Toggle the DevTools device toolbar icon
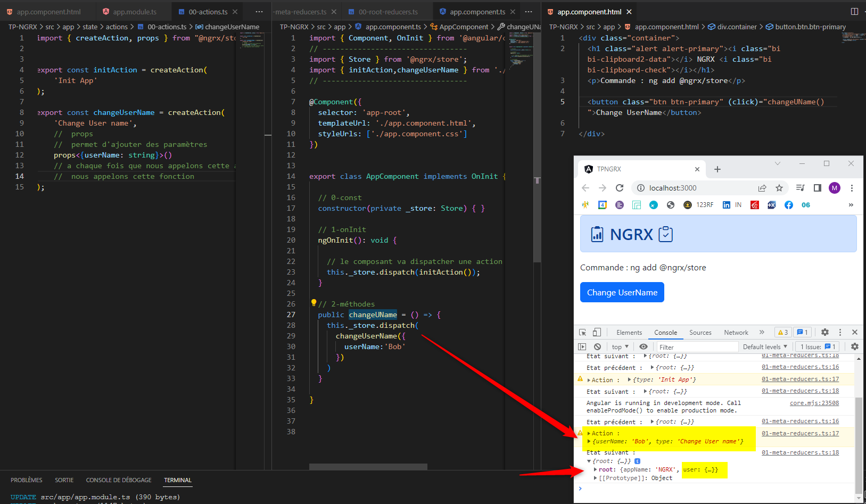 click(597, 332)
